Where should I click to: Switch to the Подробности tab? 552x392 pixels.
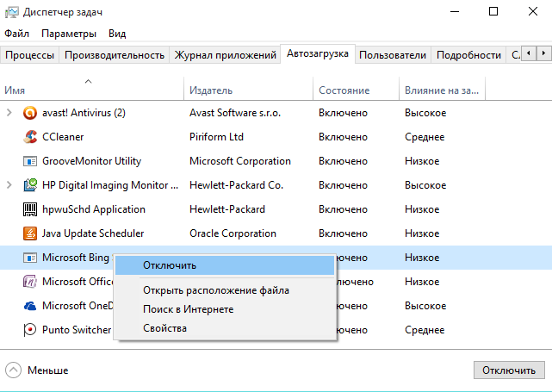(x=468, y=55)
